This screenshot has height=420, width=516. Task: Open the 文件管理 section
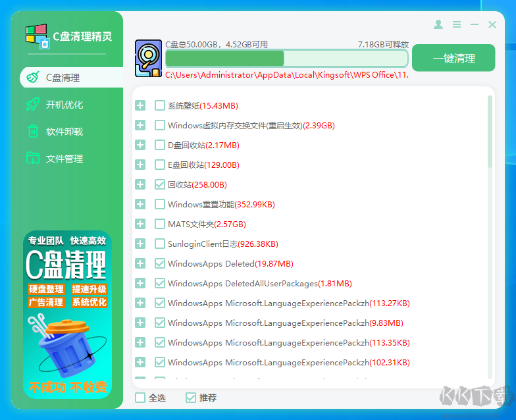coord(64,159)
